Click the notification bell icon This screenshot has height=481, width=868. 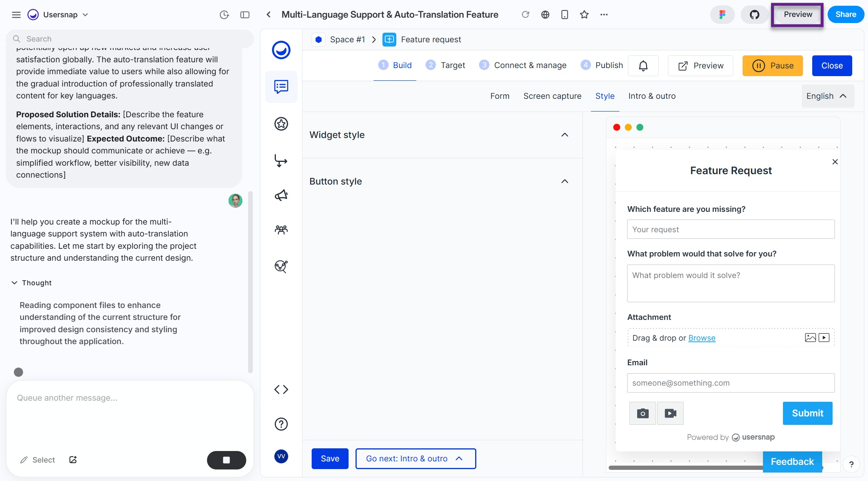(x=643, y=66)
